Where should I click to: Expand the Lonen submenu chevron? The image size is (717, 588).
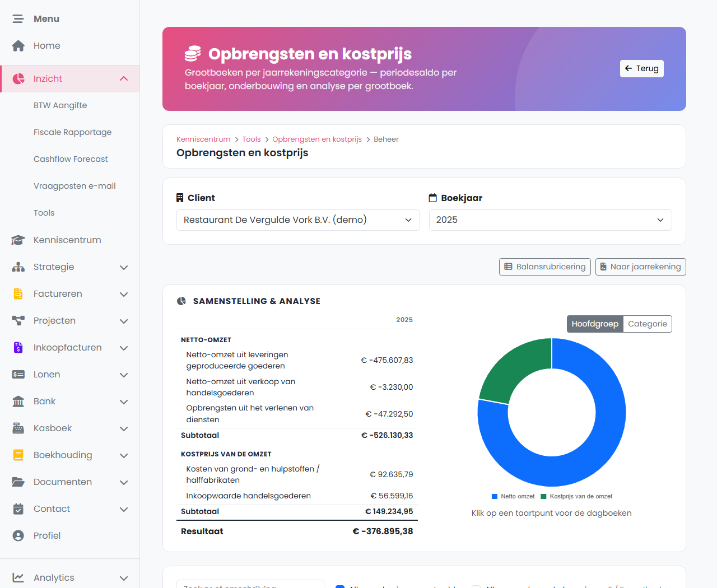[x=124, y=375]
